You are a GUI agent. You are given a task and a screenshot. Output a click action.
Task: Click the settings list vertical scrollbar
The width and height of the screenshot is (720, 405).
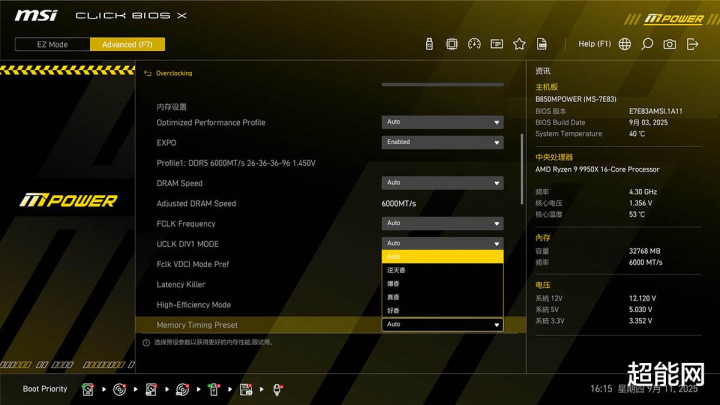click(522, 169)
